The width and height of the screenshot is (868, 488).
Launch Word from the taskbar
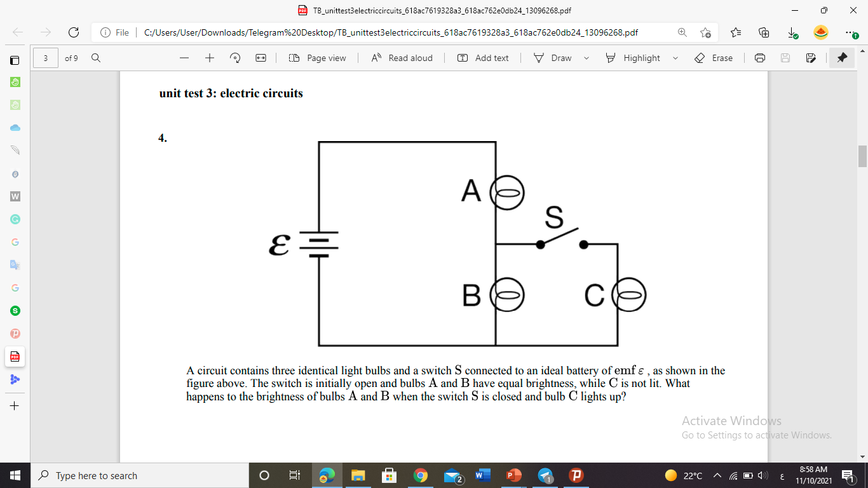(x=482, y=475)
